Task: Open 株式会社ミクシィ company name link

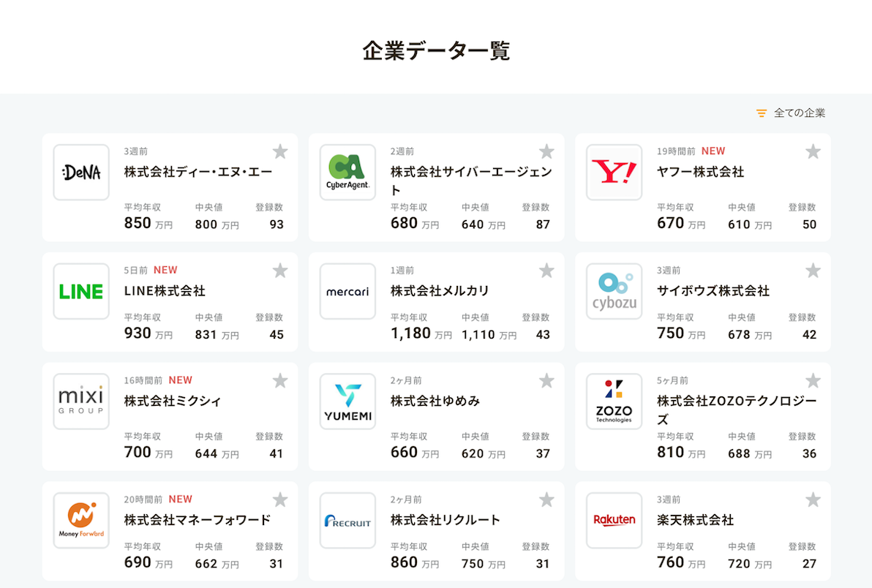Action: (173, 401)
